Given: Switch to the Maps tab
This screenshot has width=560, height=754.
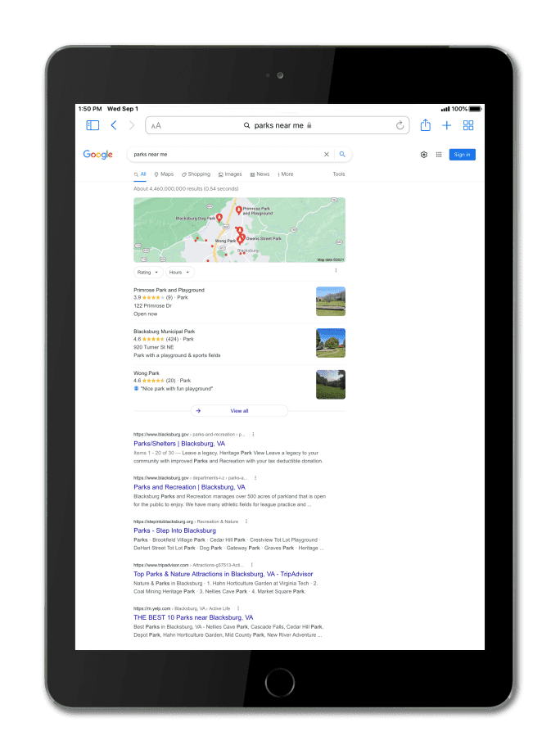Looking at the screenshot, I should point(164,174).
